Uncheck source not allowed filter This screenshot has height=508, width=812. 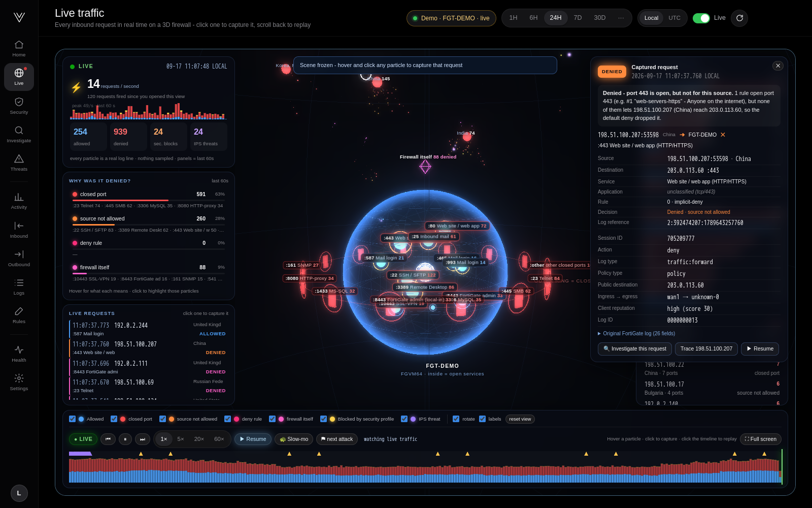tap(162, 419)
